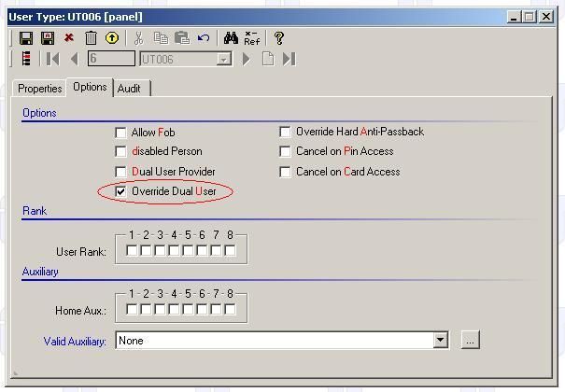This screenshot has width=565, height=392.
Task: Open help with the question mark icon
Action: tap(278, 38)
